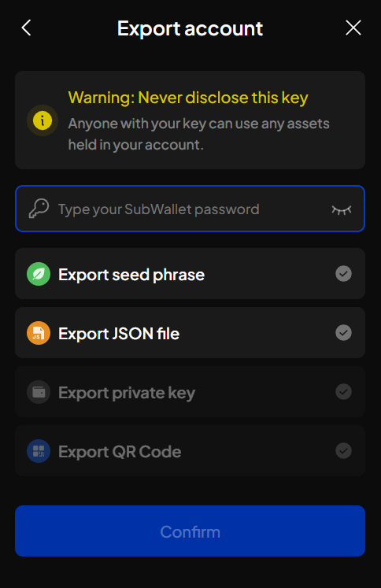Click the wallet private key icon
381x588 pixels.
39,392
